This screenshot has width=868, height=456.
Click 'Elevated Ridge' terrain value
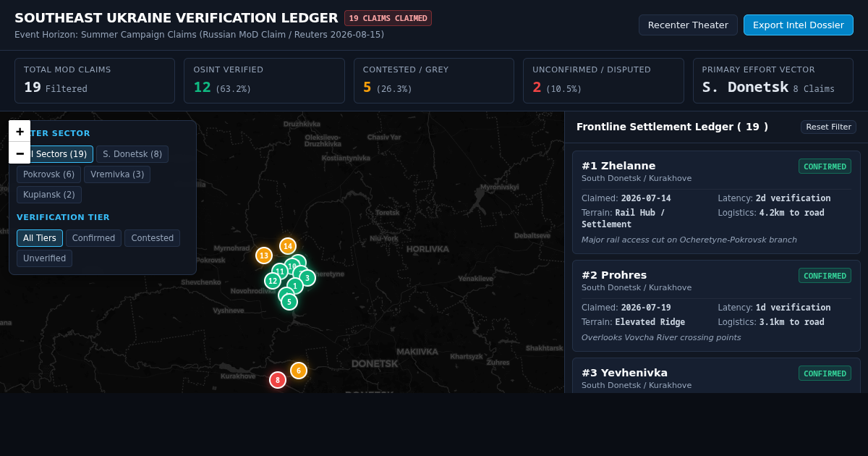pyautogui.click(x=650, y=322)
